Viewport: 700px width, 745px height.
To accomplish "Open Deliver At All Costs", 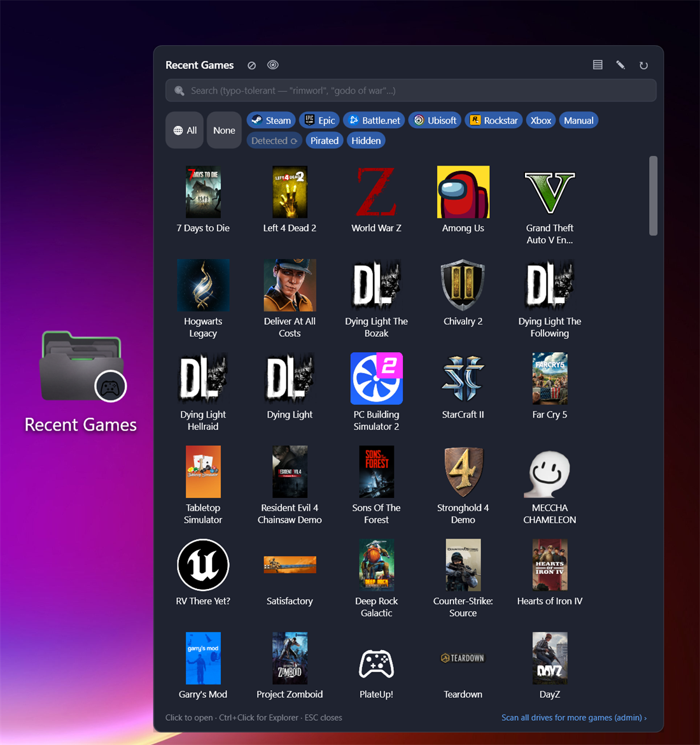I will pyautogui.click(x=290, y=285).
